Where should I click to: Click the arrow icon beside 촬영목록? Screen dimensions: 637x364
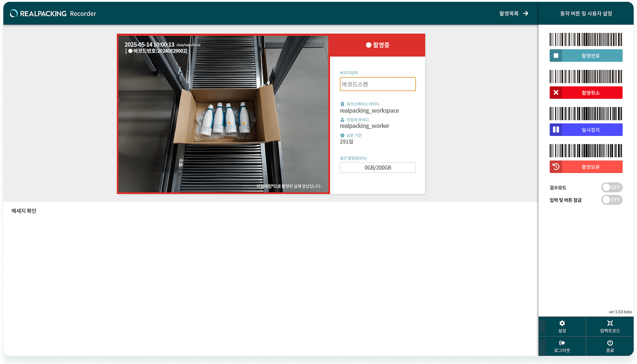[x=526, y=13]
